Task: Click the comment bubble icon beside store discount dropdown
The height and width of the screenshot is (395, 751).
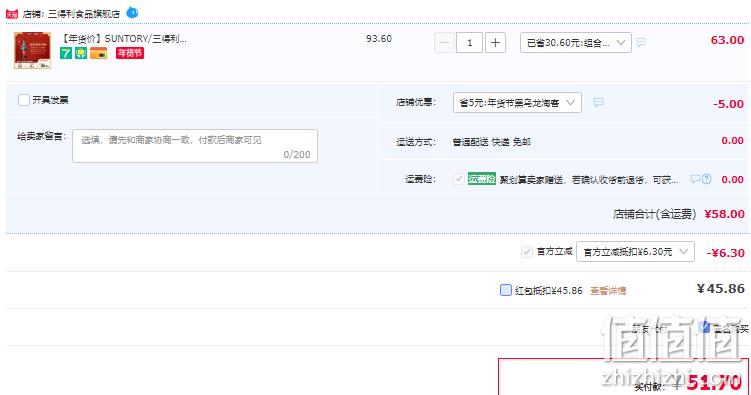Action: coord(598,102)
